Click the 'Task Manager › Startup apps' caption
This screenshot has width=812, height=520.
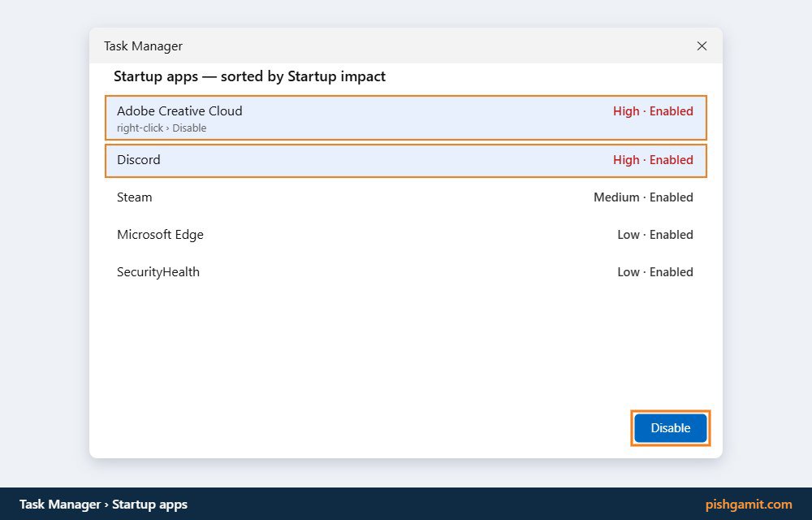(x=104, y=505)
